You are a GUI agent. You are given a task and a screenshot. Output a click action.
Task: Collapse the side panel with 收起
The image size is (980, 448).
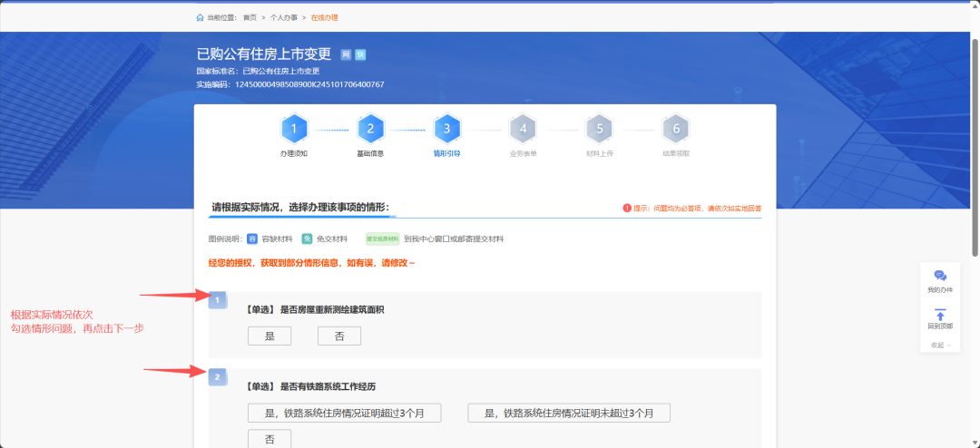pos(940,345)
